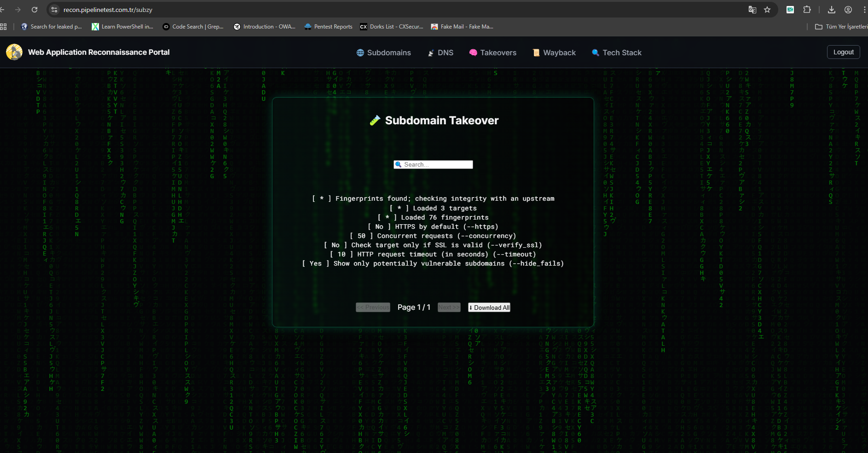Open the Wayback nav item
Screen dimensions: 868x453
pos(554,52)
